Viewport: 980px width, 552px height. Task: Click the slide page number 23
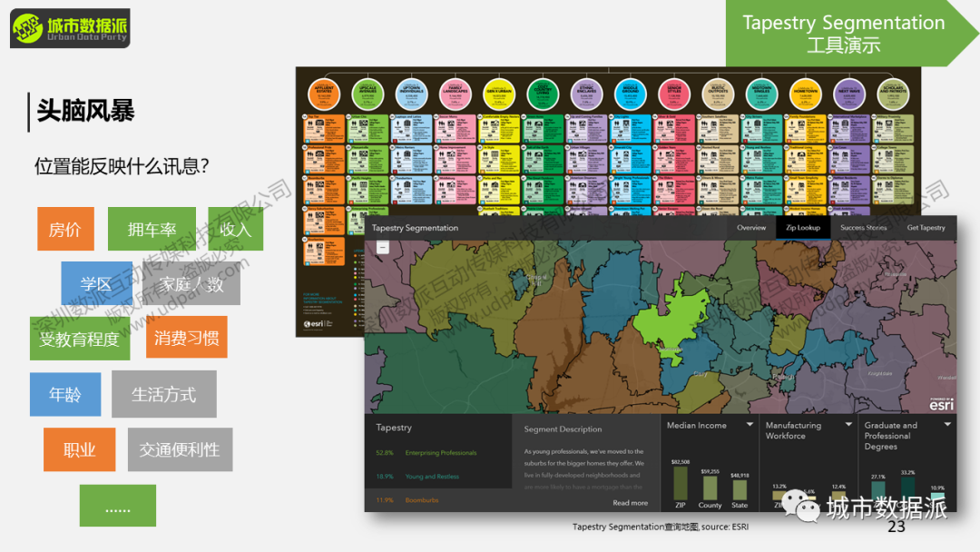[x=897, y=527]
